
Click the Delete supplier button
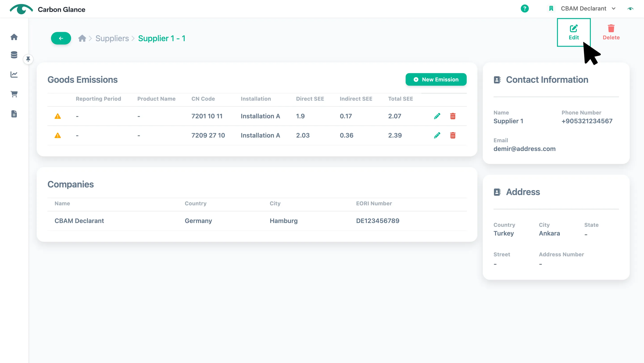611,32
